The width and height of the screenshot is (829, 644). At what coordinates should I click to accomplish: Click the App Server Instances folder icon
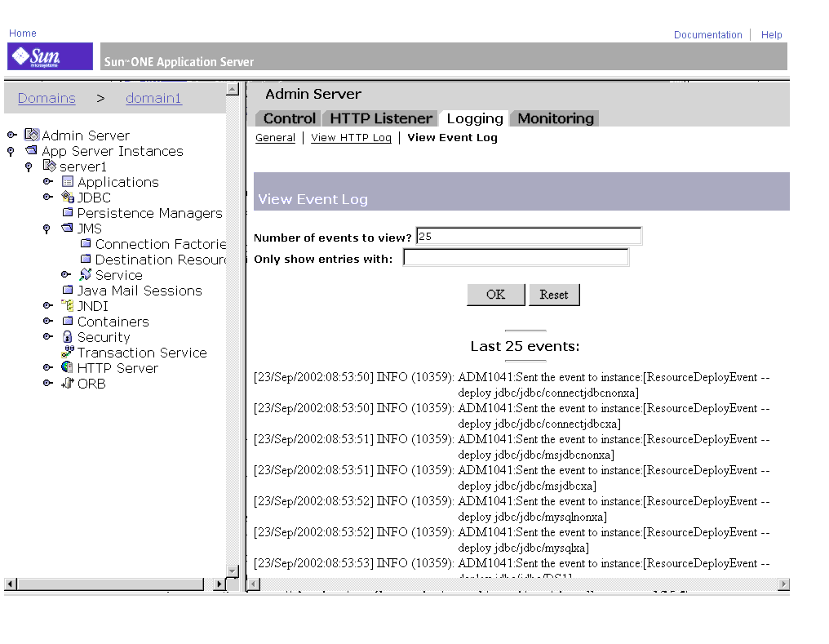tap(32, 151)
